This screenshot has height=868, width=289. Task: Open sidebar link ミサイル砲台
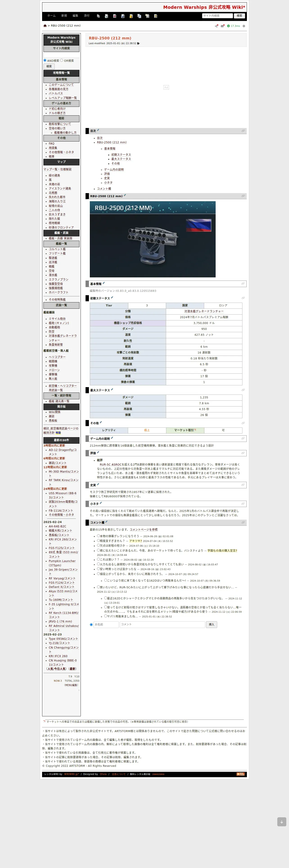click(57, 318)
